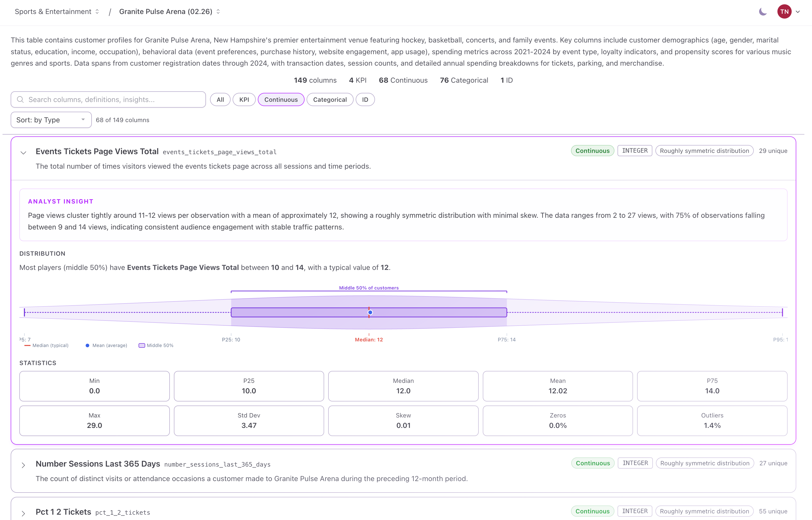Viewport: 812px width, 520px height.
Task: Click the 149 columns summary count
Action: [315, 80]
